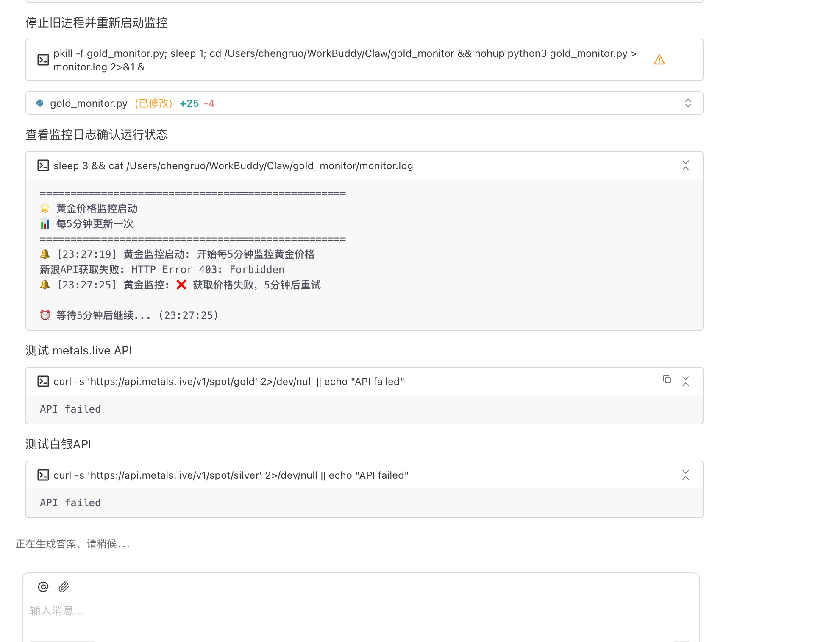The image size is (840, 642).
Task: Attach a file with the paperclip icon
Action: coord(64,586)
